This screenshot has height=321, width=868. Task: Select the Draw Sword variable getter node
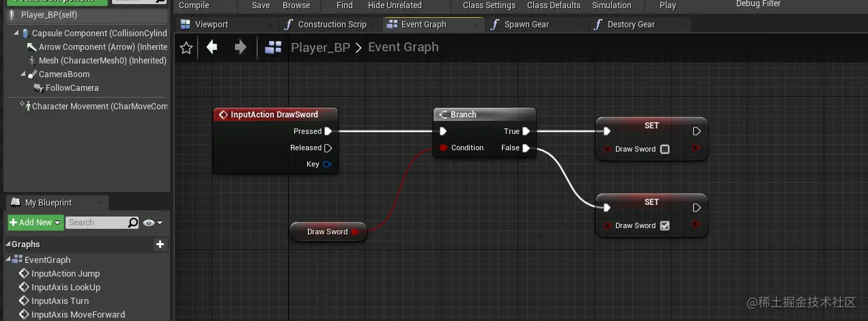click(328, 232)
